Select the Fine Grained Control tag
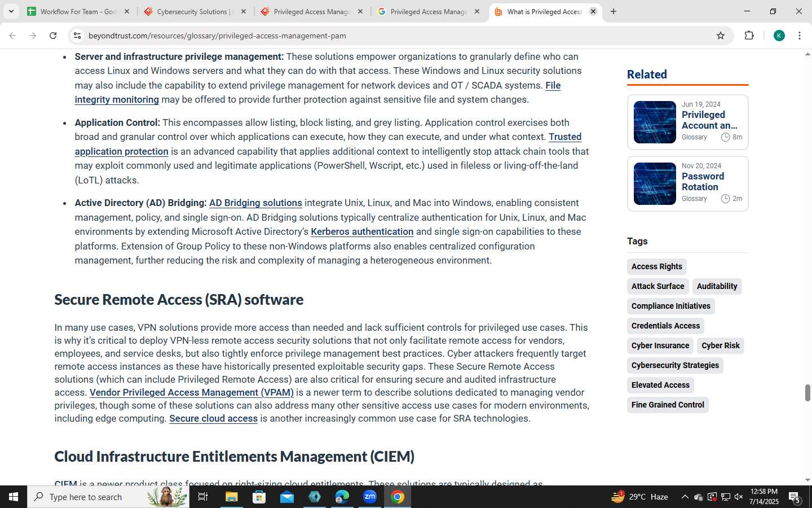This screenshot has height=508, width=812. pos(668,405)
